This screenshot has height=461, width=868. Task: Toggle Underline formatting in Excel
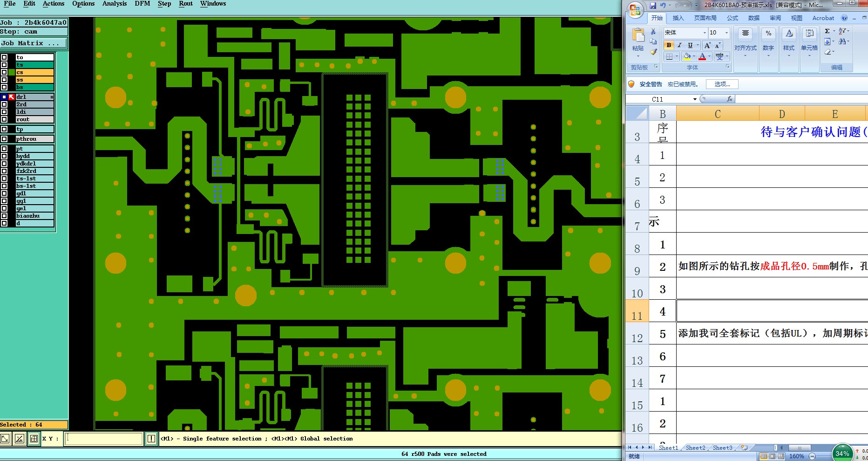pyautogui.click(x=690, y=45)
